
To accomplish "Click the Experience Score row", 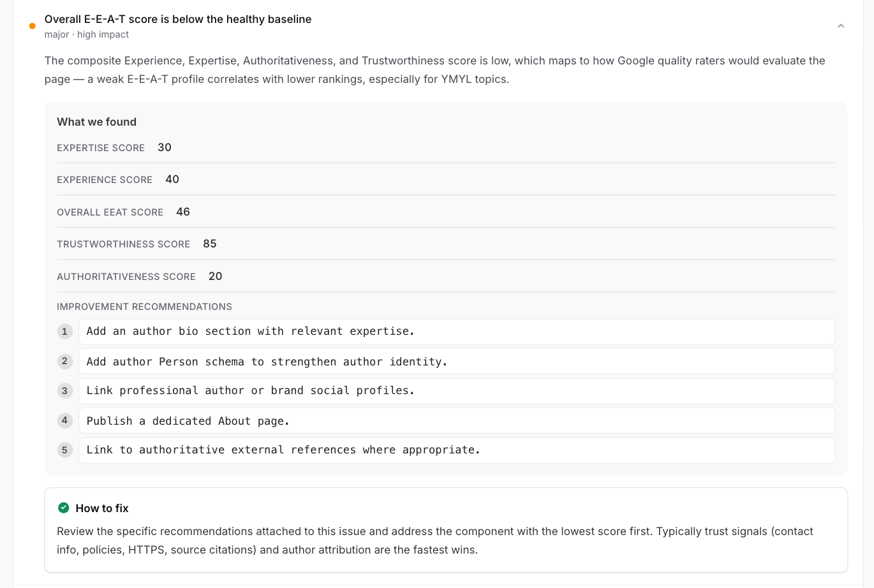I will coord(446,179).
